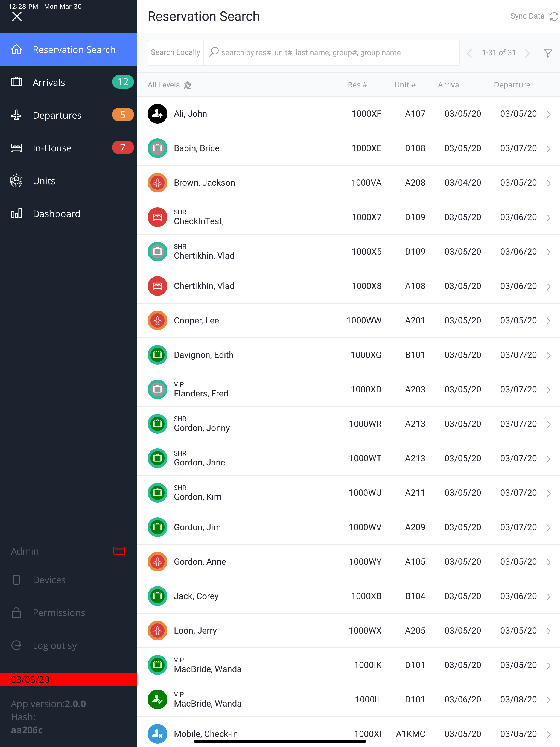Open Ali, John reservation via row chevron

[x=548, y=114]
